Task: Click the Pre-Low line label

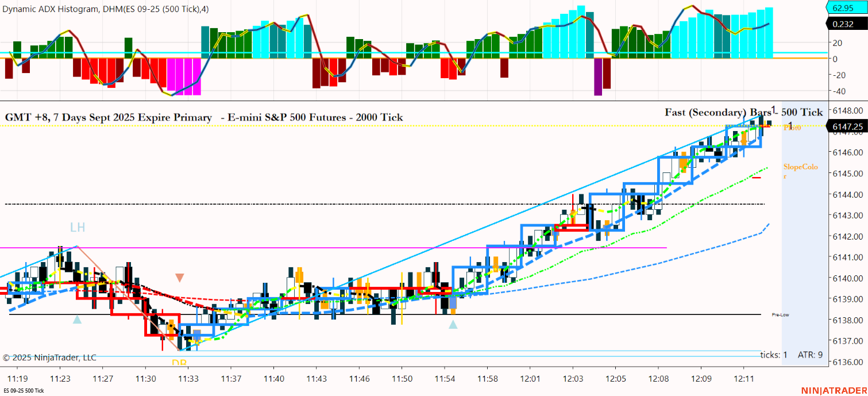Action: 780,315
